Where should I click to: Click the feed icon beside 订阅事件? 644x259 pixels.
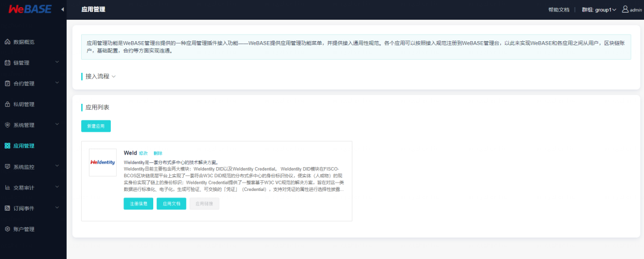click(x=7, y=208)
